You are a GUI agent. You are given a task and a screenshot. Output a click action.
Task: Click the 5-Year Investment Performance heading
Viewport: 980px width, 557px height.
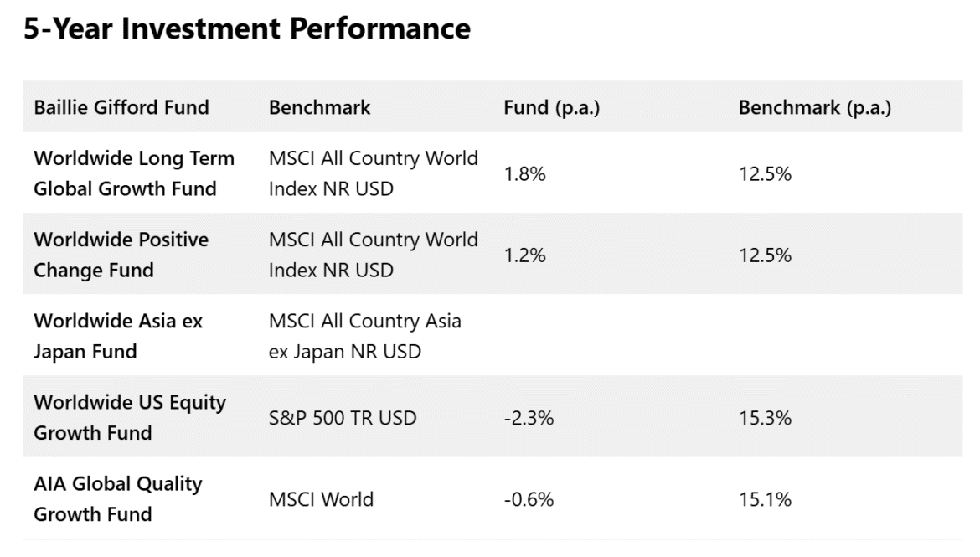tap(246, 29)
